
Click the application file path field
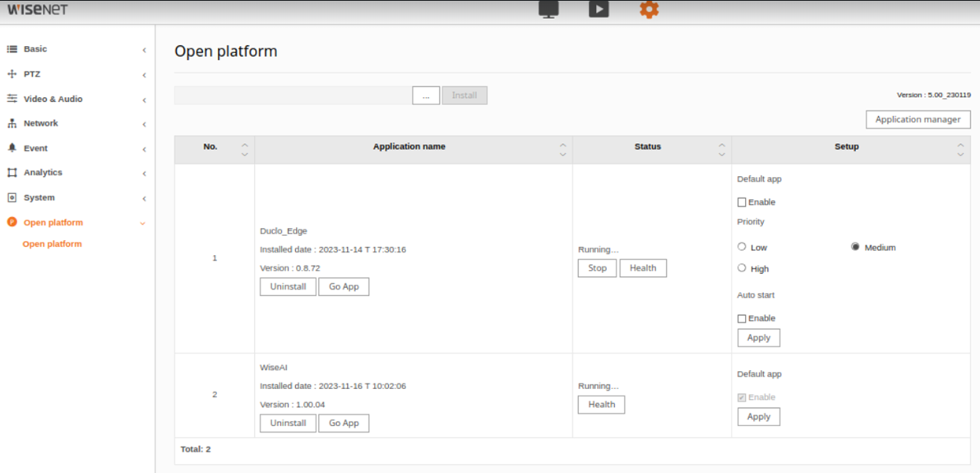(x=294, y=95)
